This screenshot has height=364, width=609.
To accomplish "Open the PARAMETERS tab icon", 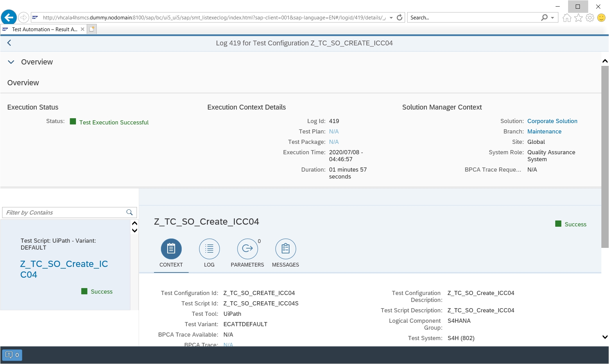I will point(247,249).
